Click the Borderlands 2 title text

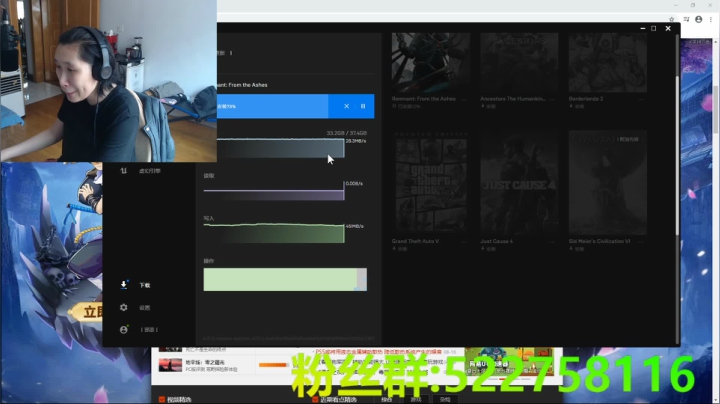pos(585,99)
